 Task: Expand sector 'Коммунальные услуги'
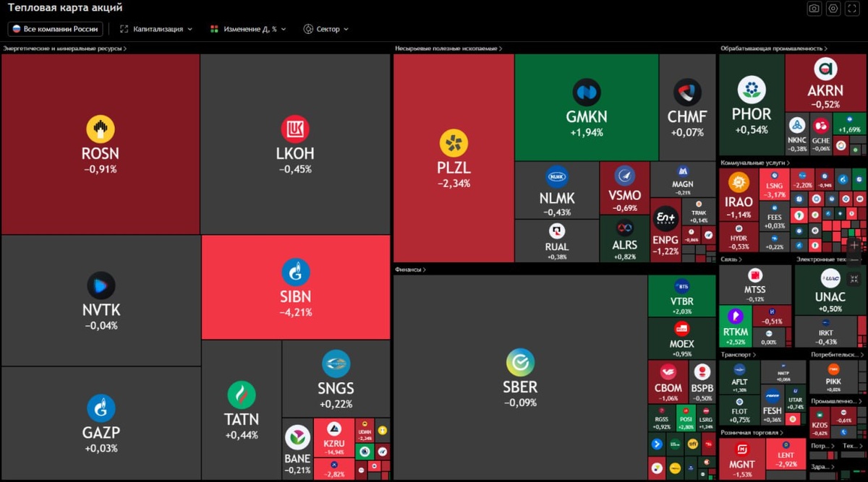(754, 163)
